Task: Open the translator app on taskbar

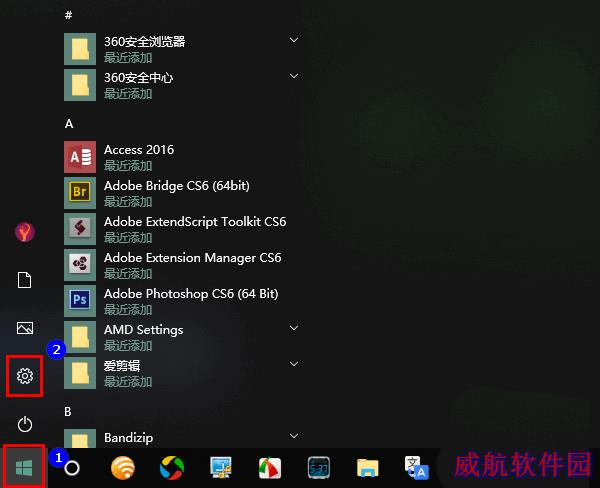Action: 417,468
